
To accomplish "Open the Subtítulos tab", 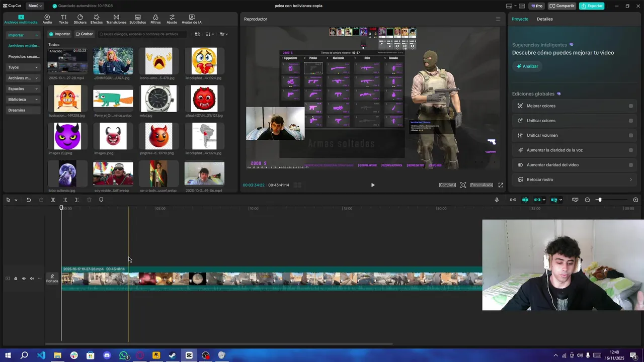I will click(x=137, y=19).
